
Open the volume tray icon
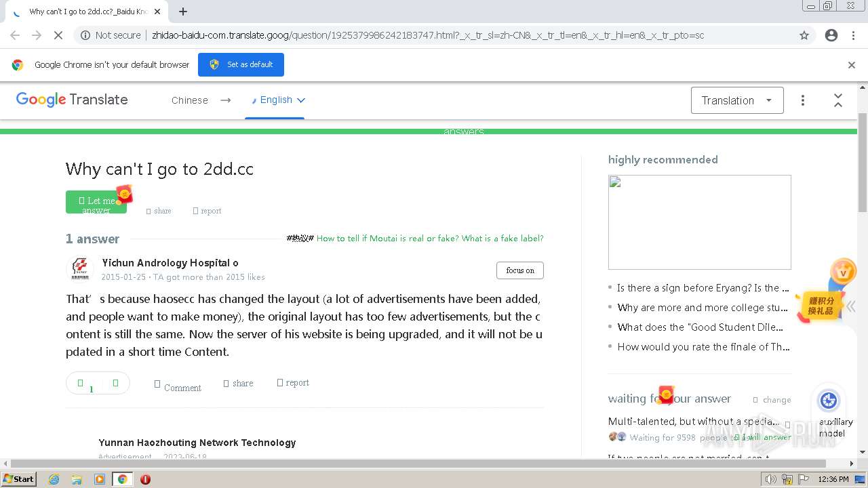pos(771,479)
